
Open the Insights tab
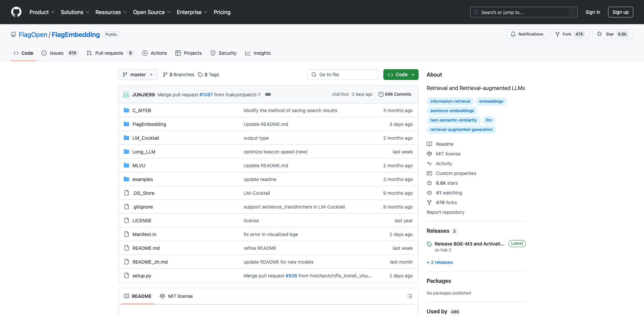tap(258, 53)
